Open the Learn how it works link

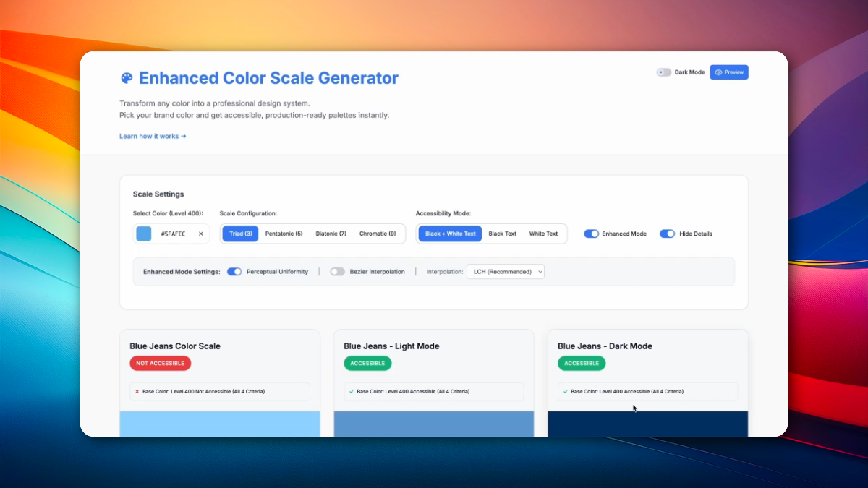pos(152,136)
